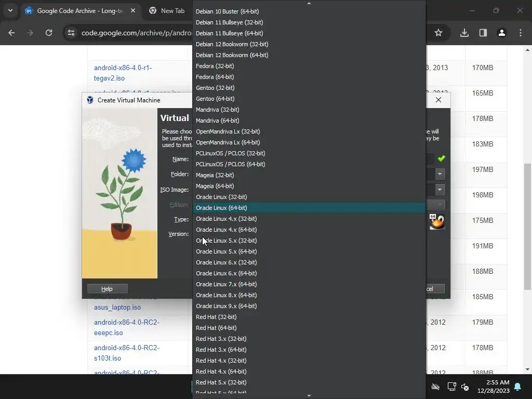Viewport: 532px width, 399px height.
Task: Open the site information icon in the address bar
Action: [x=71, y=33]
